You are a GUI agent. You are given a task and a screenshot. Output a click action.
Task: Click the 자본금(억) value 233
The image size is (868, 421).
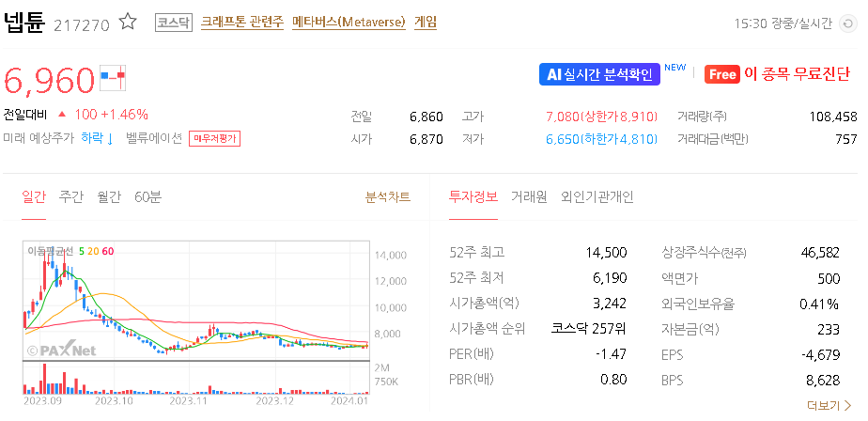[x=829, y=329]
